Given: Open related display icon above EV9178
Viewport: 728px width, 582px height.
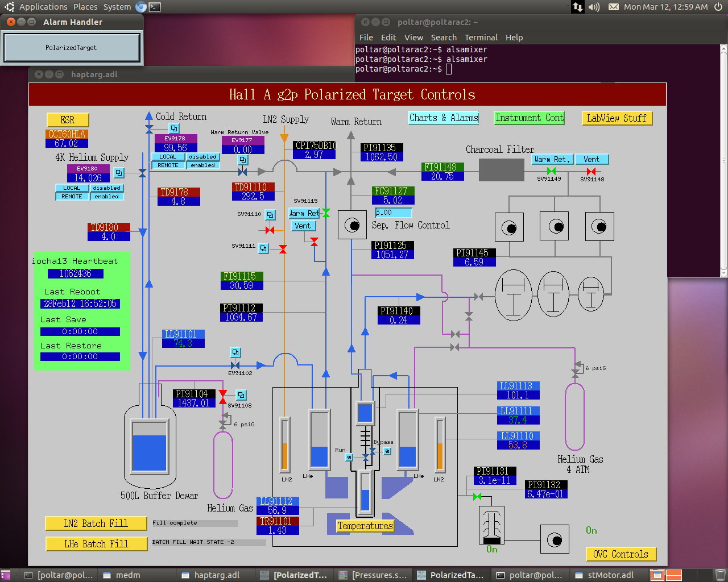Looking at the screenshot, I should point(174,128).
